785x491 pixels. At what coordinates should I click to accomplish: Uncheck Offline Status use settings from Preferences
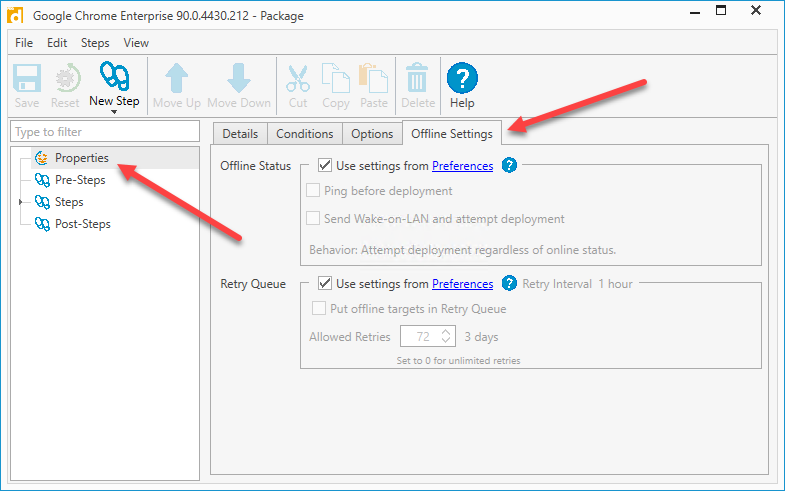[325, 165]
